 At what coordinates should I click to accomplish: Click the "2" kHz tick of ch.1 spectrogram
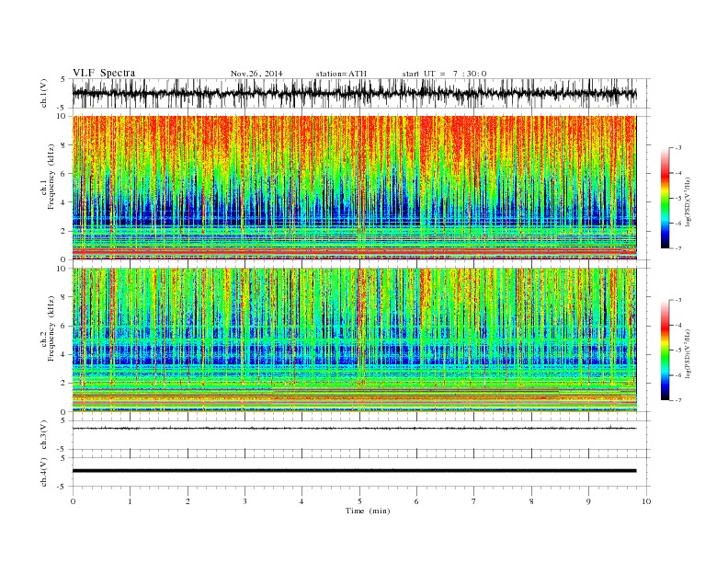coord(64,231)
